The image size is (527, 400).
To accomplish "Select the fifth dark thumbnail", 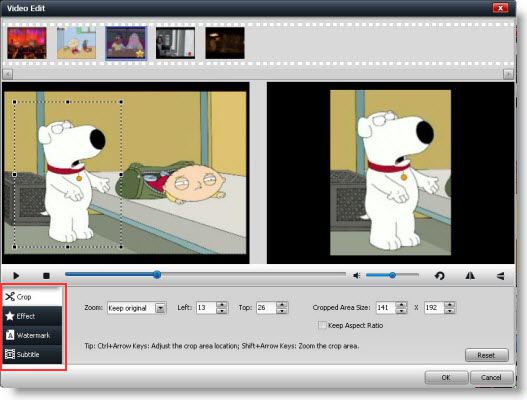I will 225,43.
